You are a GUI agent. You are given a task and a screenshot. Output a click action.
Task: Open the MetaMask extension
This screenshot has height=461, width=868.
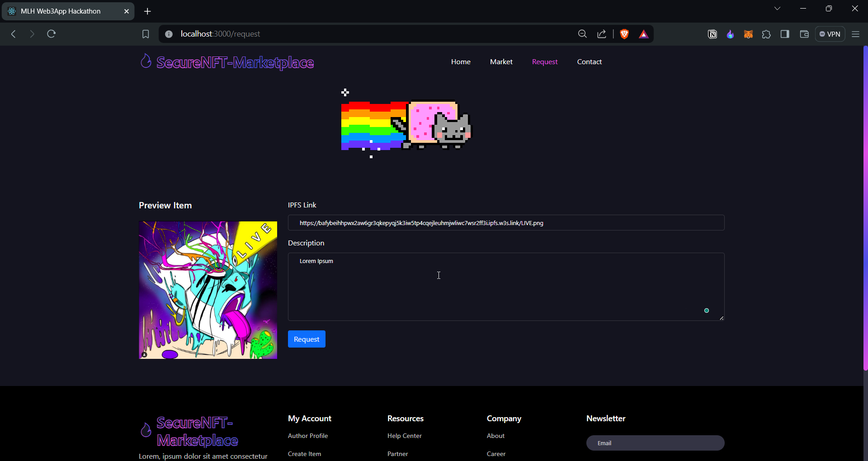coord(748,34)
